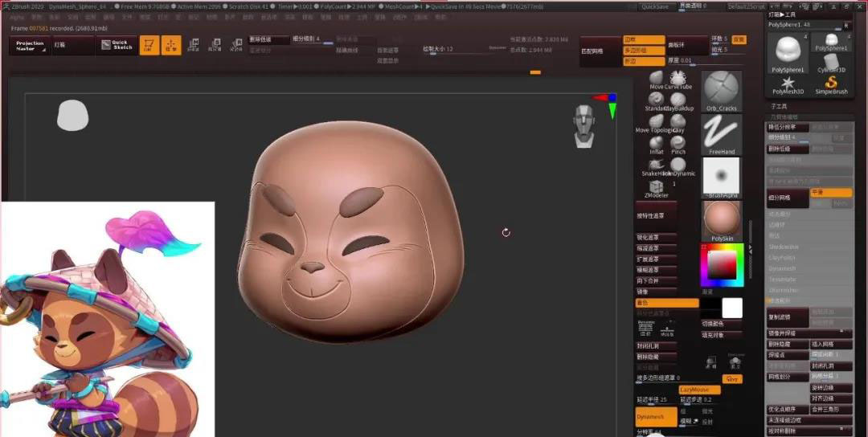
Task: Open the PolySkin material selector
Action: click(x=721, y=221)
